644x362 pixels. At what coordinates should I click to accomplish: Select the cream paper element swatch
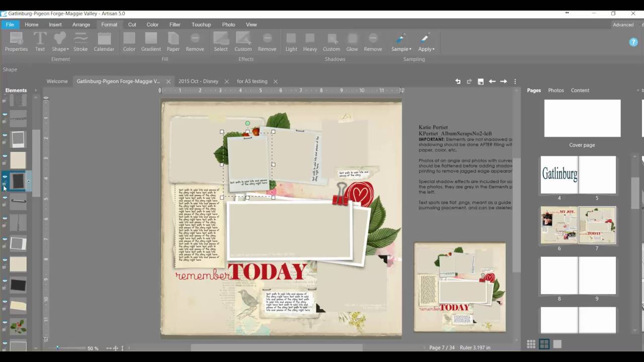pyautogui.click(x=18, y=160)
